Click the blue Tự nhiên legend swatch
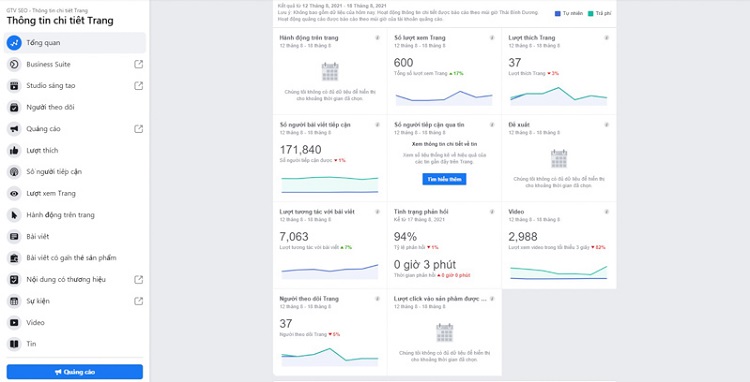Viewport: 750px width, 382px height. [x=557, y=13]
